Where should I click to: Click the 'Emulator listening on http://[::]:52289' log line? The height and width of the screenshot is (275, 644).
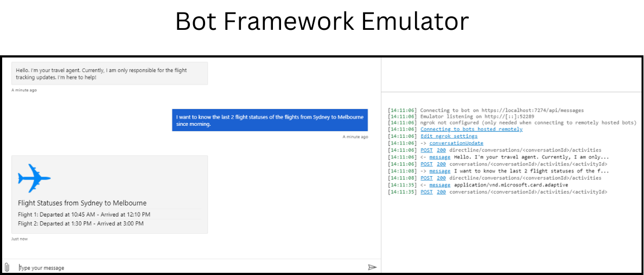coord(477,116)
